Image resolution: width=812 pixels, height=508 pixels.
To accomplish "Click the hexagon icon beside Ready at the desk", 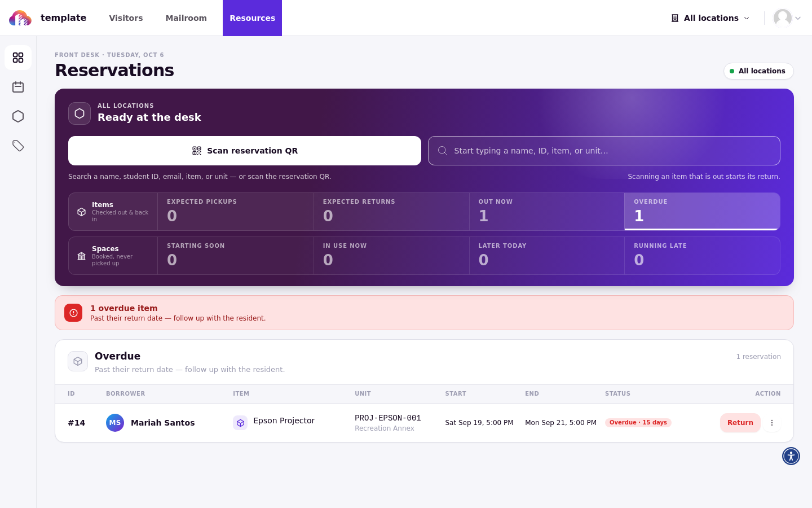I will click(80, 113).
